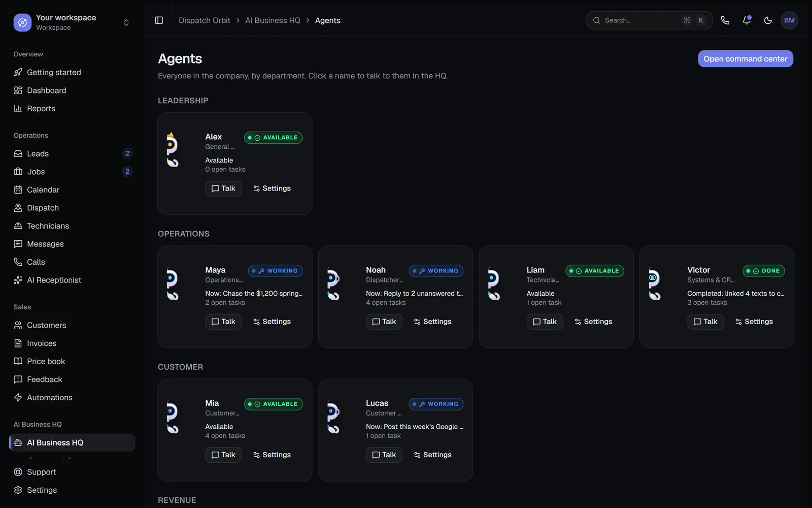Click Maya's WORKING status badge
Screen dimensions: 812x508
(275, 271)
